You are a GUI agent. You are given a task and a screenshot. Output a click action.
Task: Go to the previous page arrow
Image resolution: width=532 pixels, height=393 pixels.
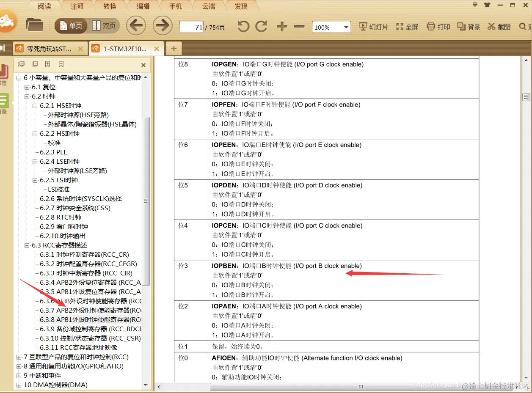(x=136, y=26)
